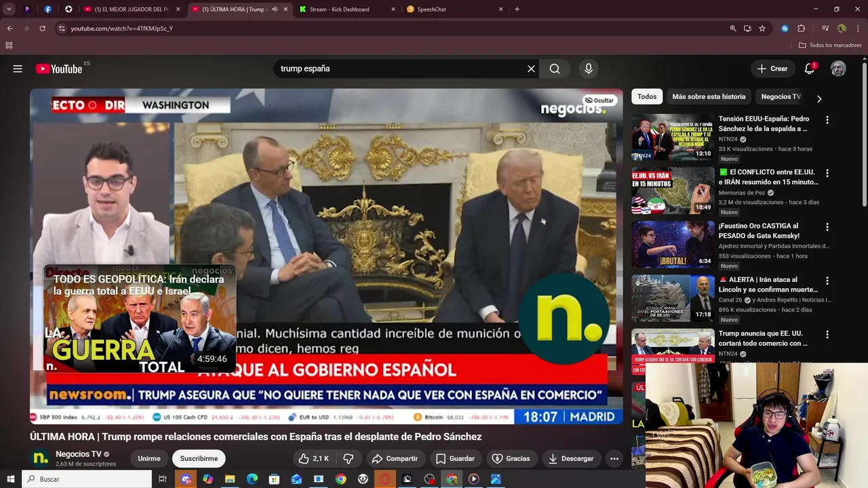The image size is (868, 488).
Task: Bookmark this page with star icon
Action: [762, 28]
